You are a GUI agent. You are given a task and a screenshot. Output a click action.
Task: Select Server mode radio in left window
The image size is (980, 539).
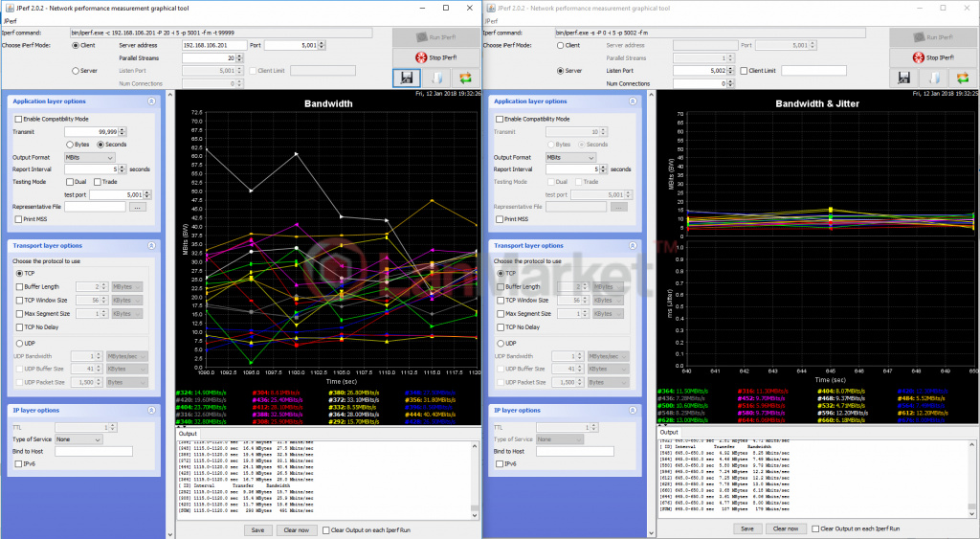(x=77, y=71)
